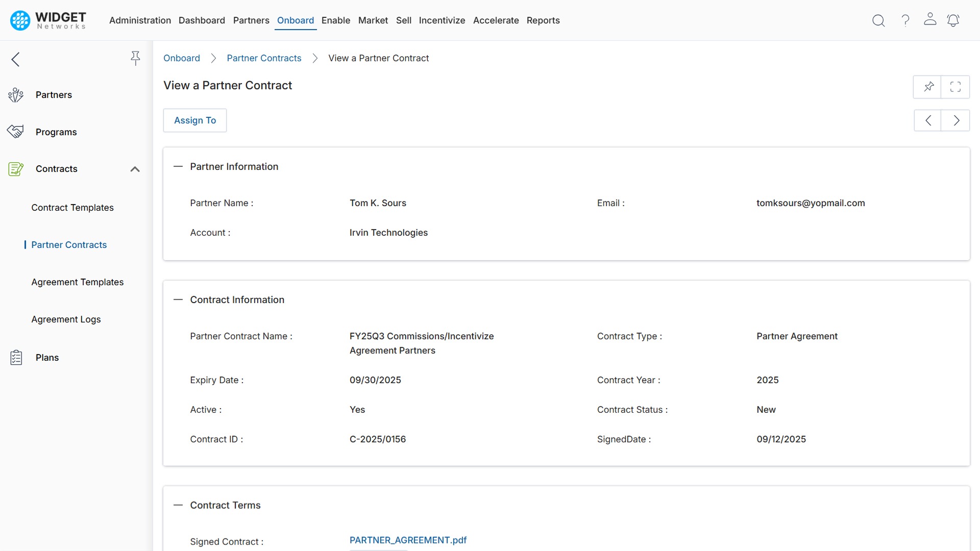Collapse the Contracts section in sidebar
980x551 pixels.
(x=135, y=169)
